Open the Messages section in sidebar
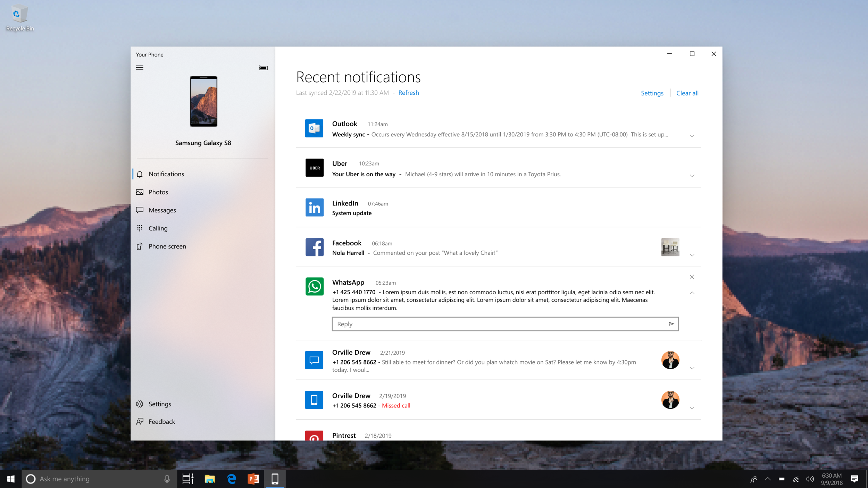Screen dimensions: 868x488 (x=162, y=210)
